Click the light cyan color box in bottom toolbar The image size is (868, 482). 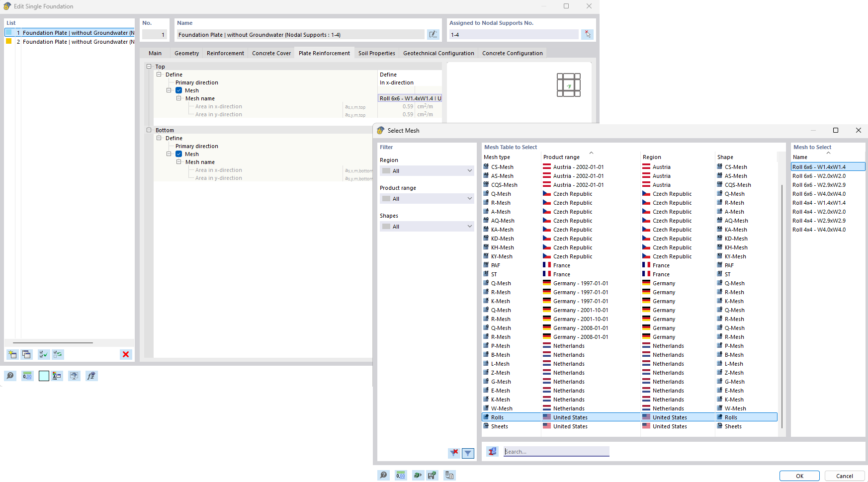point(44,376)
